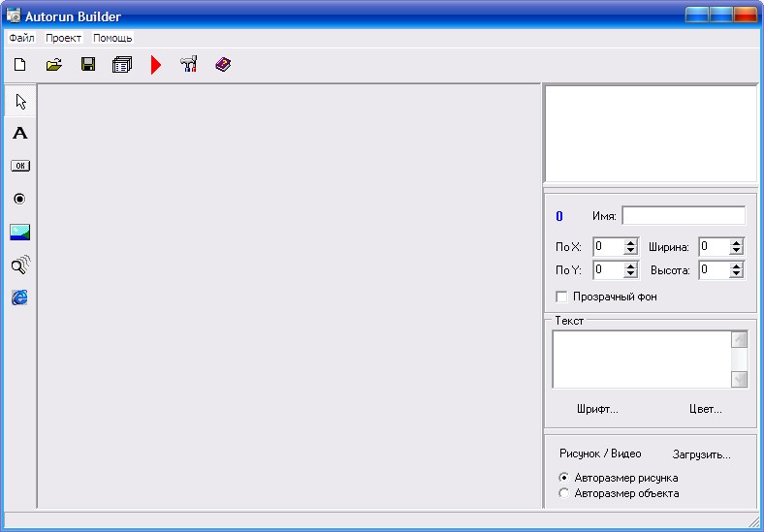The width and height of the screenshot is (764, 532).
Task: Select Авторазмер объекта radio option
Action: pos(563,493)
